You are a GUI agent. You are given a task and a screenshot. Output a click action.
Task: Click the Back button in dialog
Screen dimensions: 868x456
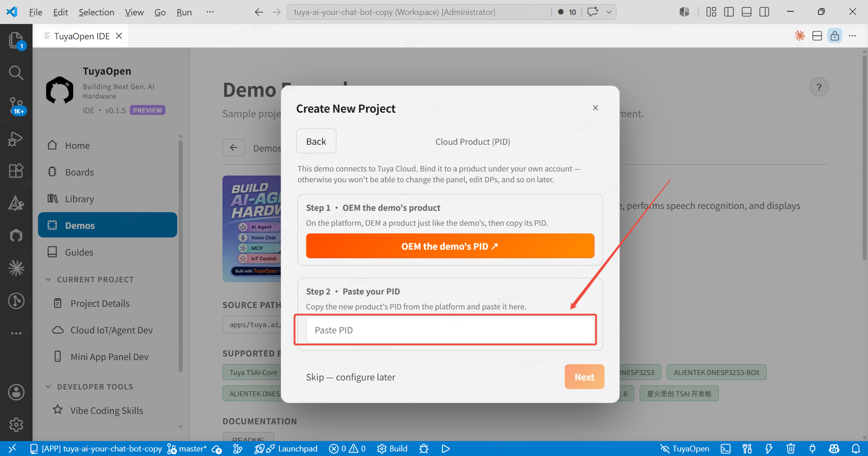pos(316,141)
